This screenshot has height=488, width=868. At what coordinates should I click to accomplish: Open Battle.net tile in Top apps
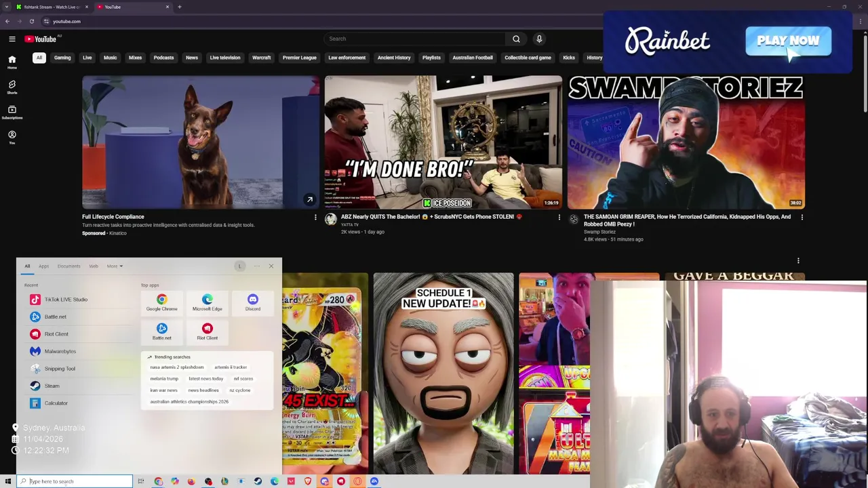(161, 331)
